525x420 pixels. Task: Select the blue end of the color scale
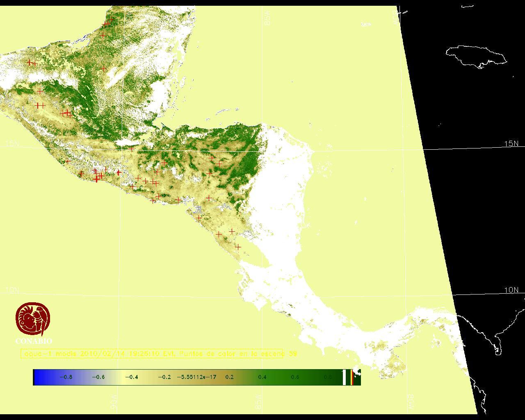point(39,377)
